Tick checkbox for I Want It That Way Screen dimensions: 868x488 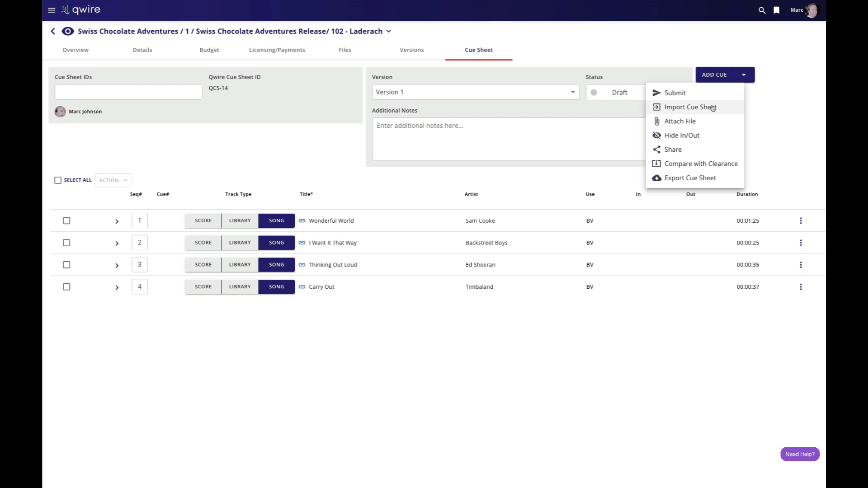click(x=66, y=243)
